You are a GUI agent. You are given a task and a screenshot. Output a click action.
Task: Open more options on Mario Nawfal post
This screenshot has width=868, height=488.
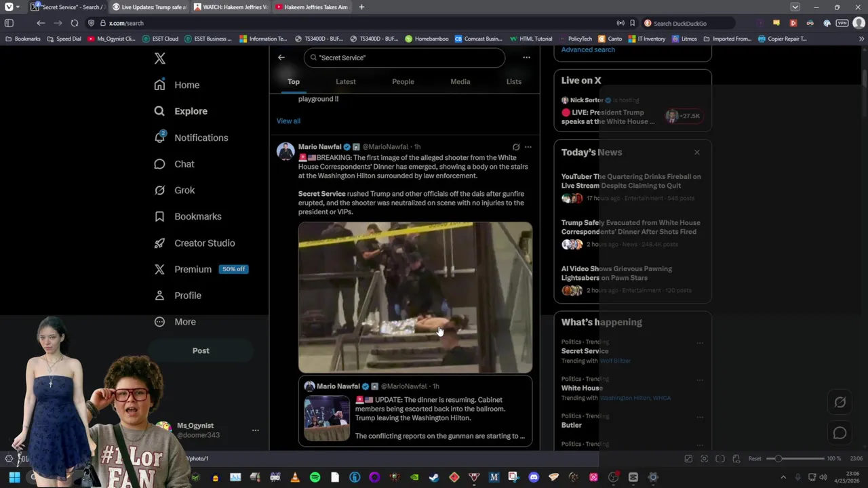point(528,146)
